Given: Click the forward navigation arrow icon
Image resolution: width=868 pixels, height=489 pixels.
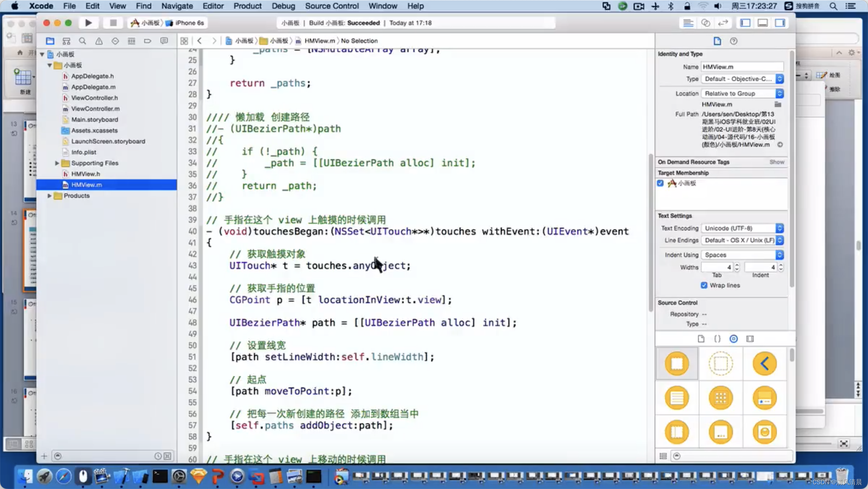Looking at the screenshot, I should pyautogui.click(x=213, y=41).
